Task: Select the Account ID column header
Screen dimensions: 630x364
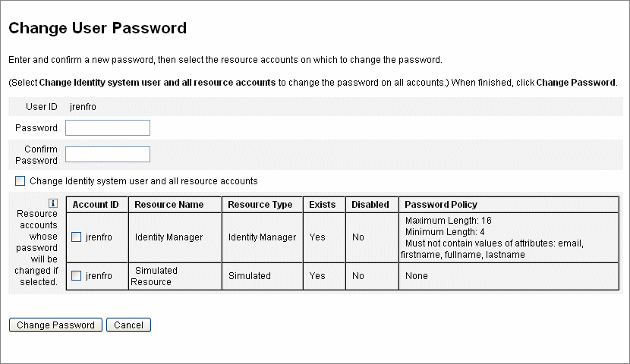Action: (x=97, y=205)
